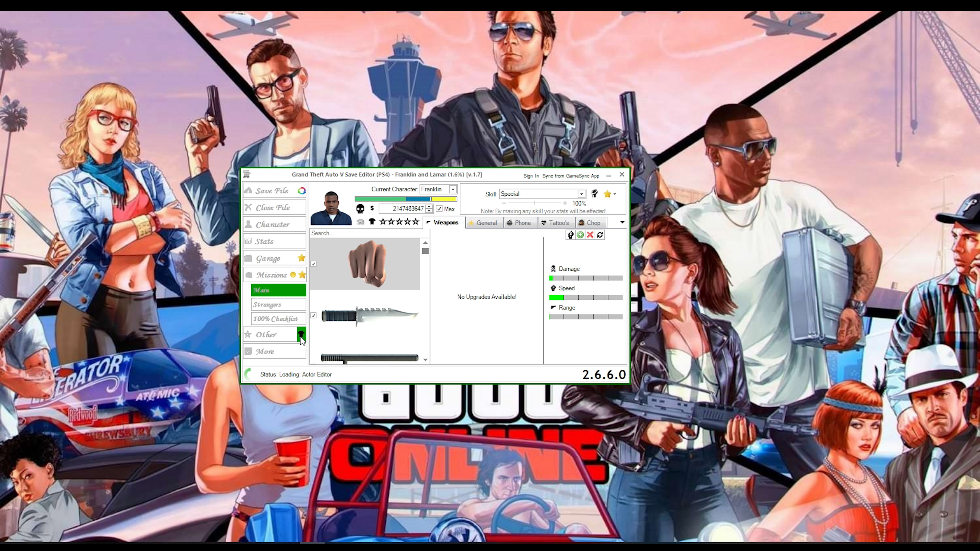Image resolution: width=980 pixels, height=551 pixels.
Task: Click the green shirt icon on the Other button
Action: click(x=301, y=334)
